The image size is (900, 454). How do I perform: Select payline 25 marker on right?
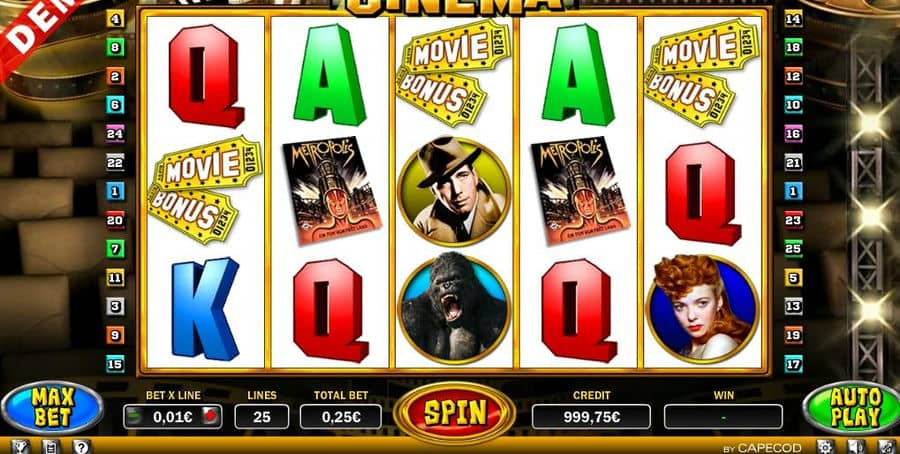coord(793,249)
